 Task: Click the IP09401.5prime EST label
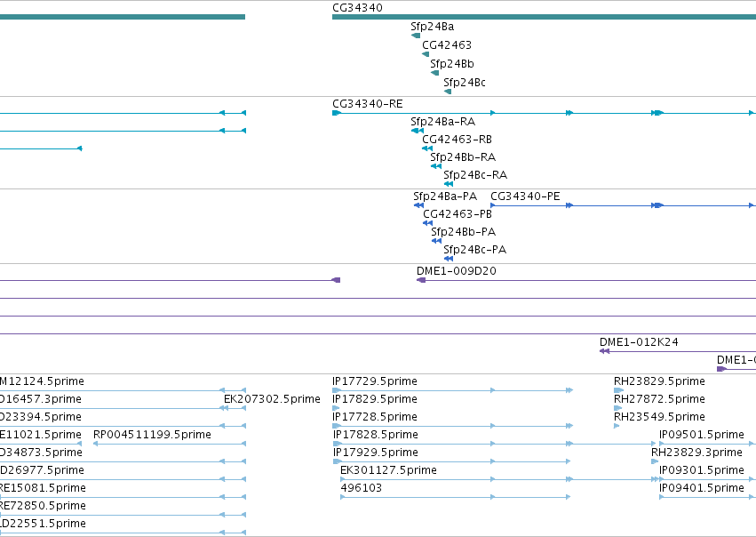[x=702, y=488]
